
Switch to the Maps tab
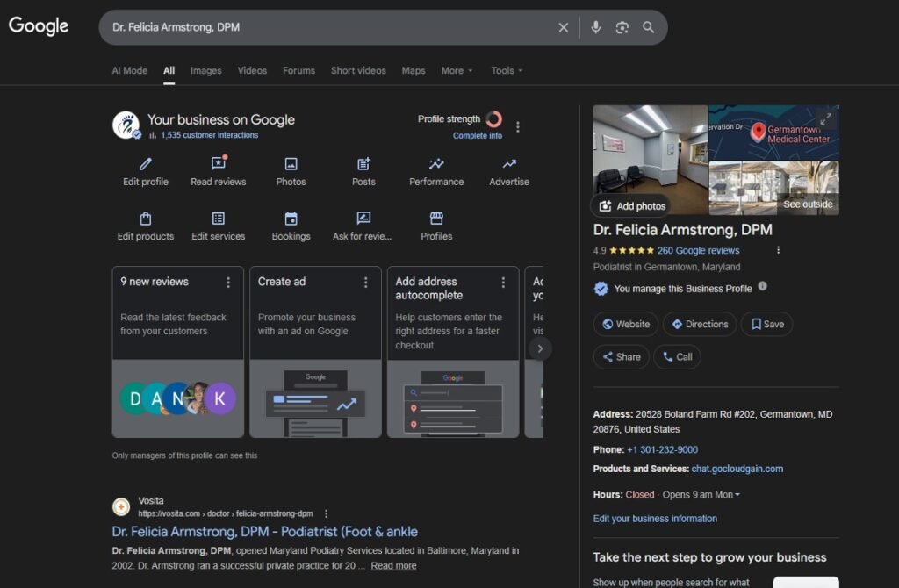point(414,70)
